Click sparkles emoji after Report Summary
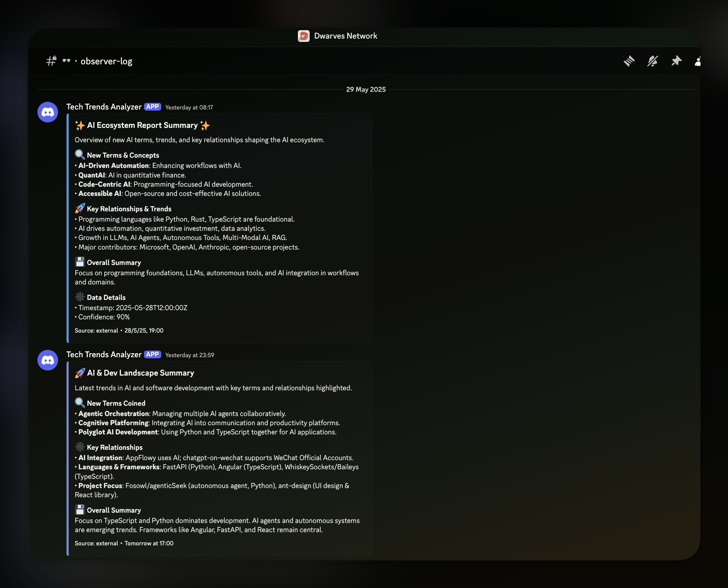Viewport: 728px width, 588px height. point(205,125)
